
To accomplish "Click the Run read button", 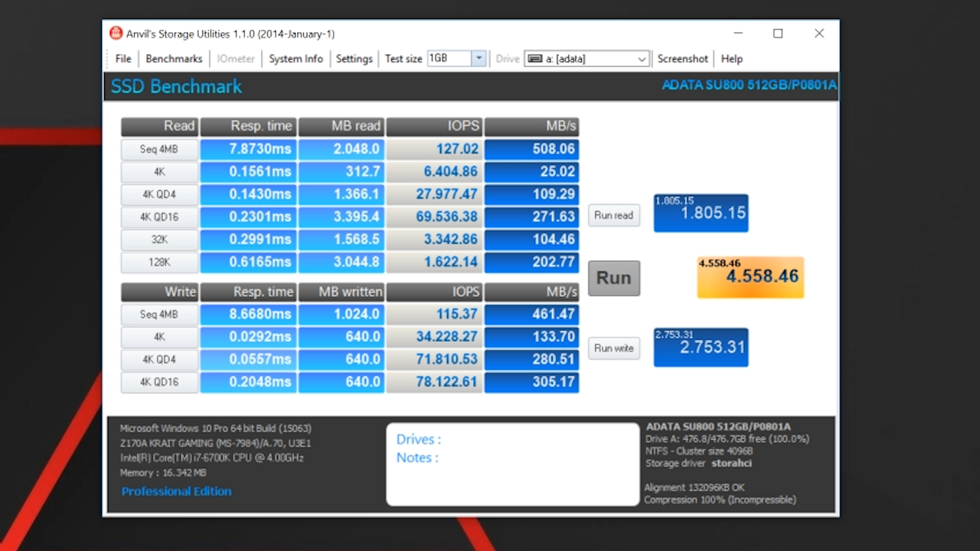I will pyautogui.click(x=614, y=215).
